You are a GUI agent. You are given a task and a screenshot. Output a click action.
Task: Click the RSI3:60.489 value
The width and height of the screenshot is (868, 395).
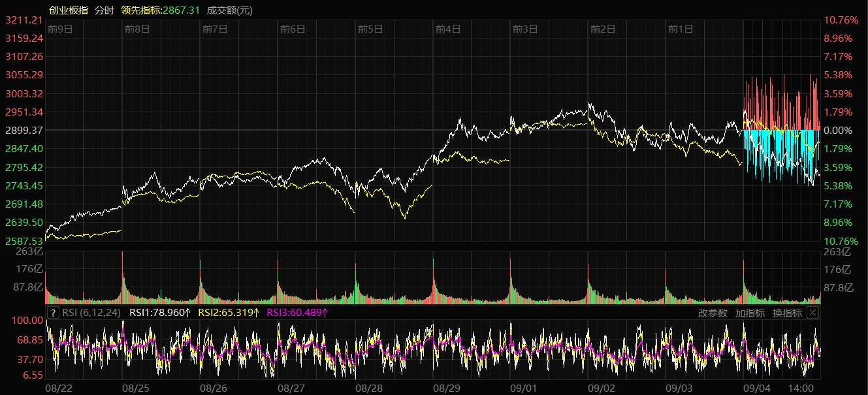tap(297, 313)
